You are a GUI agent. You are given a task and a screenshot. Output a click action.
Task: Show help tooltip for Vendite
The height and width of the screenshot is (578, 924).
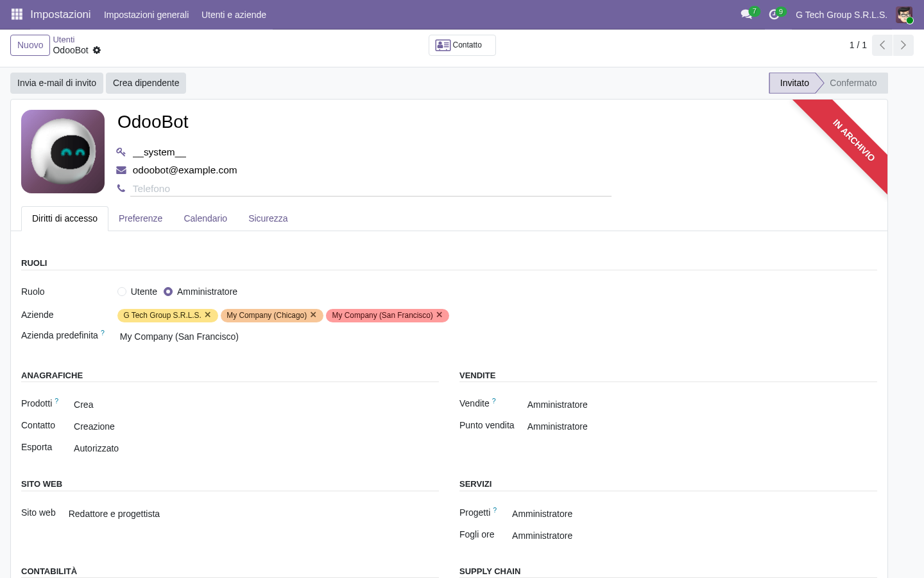click(494, 401)
